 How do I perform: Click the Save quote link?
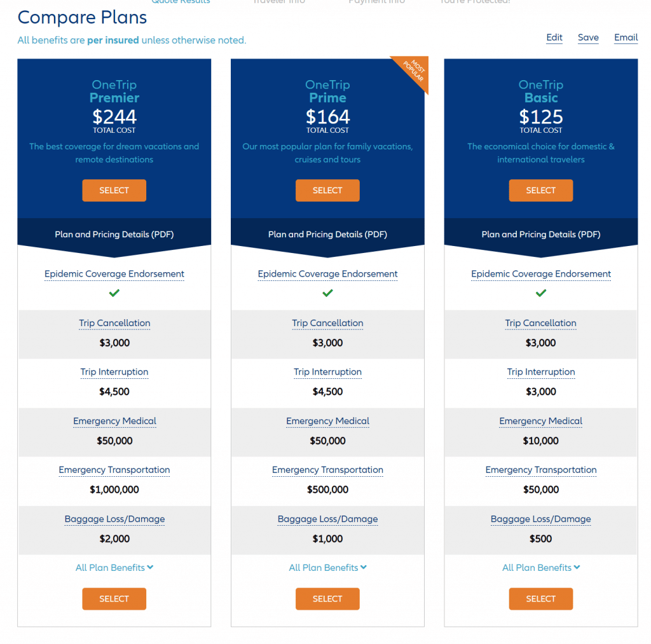tap(588, 38)
